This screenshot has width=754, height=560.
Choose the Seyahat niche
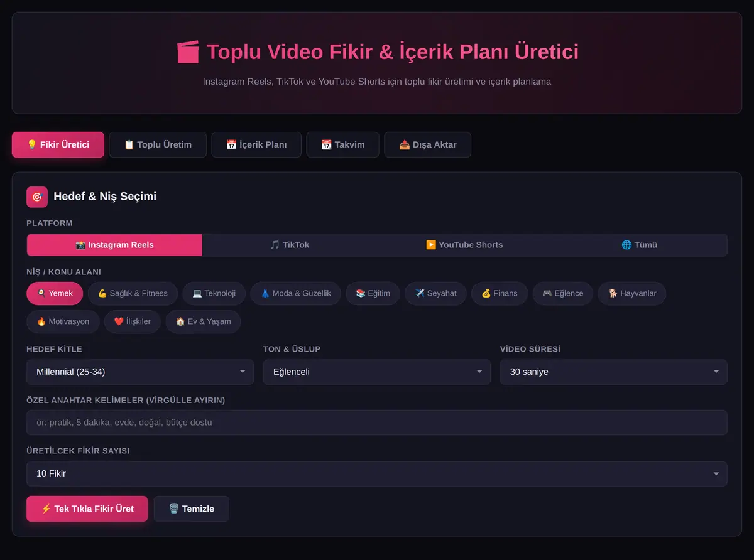[x=435, y=293]
